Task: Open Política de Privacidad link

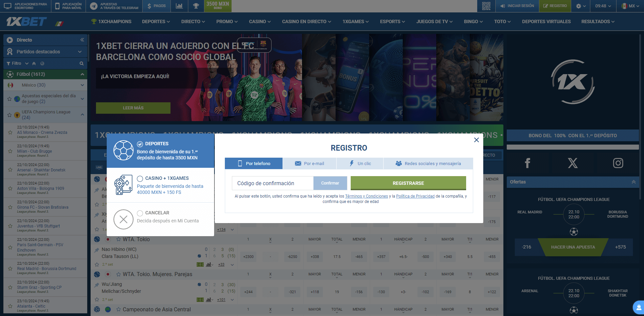Action: [x=415, y=196]
